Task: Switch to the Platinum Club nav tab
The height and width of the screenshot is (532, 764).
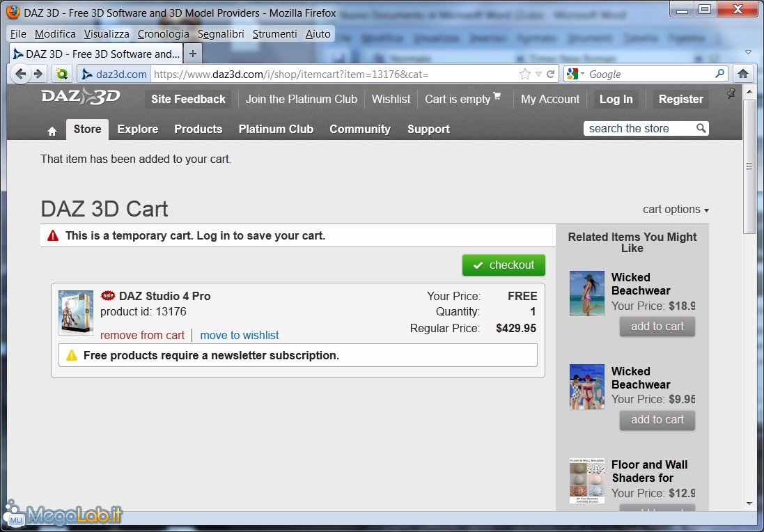Action: point(276,129)
